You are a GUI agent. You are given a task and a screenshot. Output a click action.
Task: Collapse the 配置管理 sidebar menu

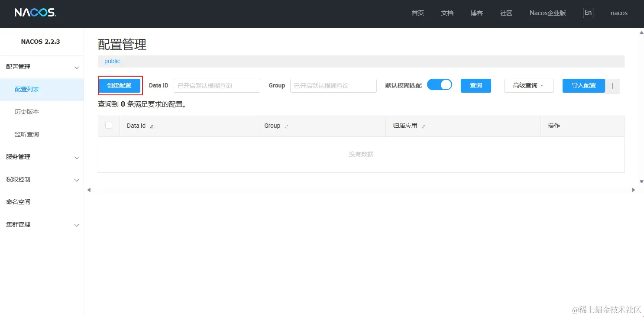[x=42, y=67]
